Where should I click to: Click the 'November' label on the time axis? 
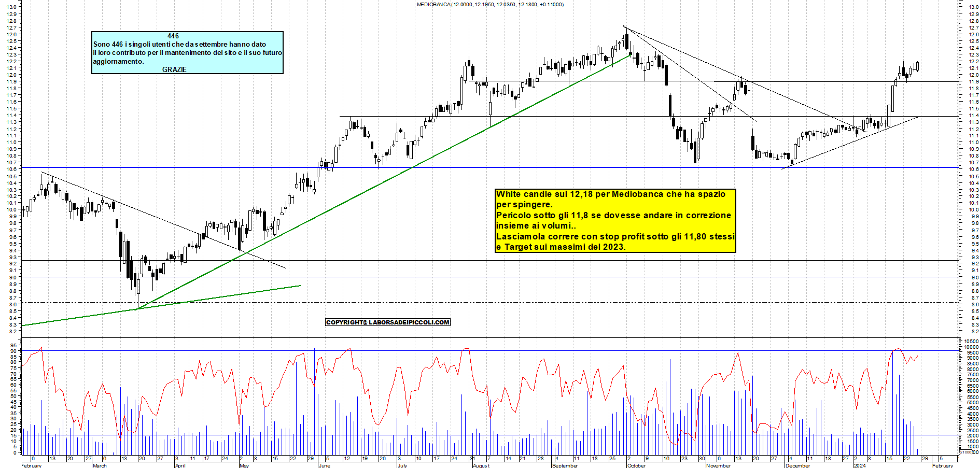click(718, 465)
